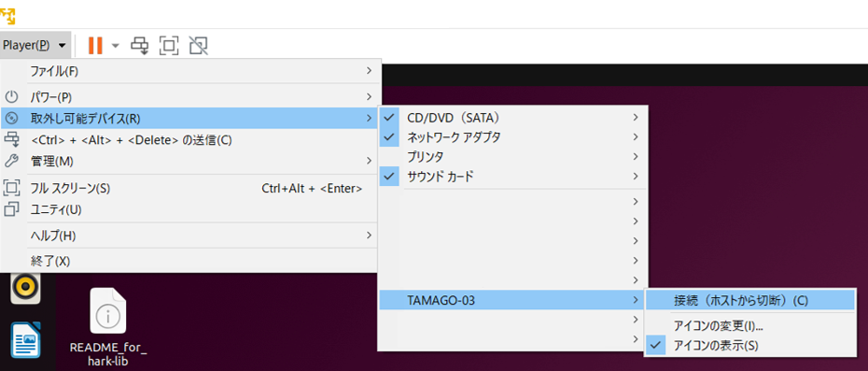Viewport: 868px width, 371px height.
Task: Open the ファイル(F) submenu
Action: (x=190, y=71)
